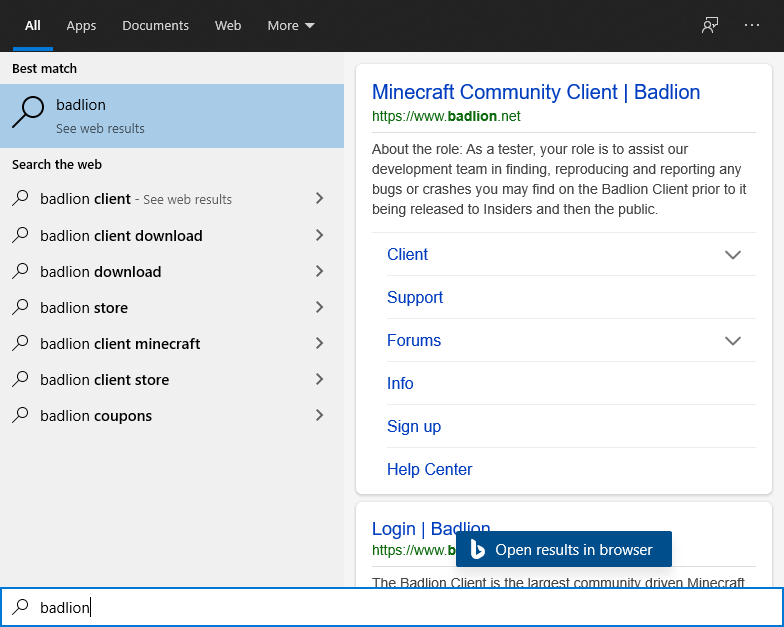Viewport: 784px width, 627px height.
Task: Expand the arrow for badlion store
Action: [320, 307]
